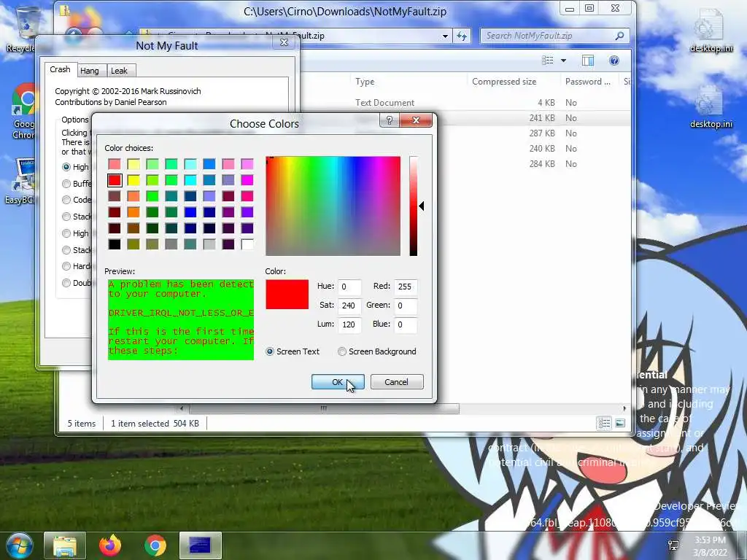The image size is (747, 560).
Task: Switch to the Crash tab
Action: [60, 69]
